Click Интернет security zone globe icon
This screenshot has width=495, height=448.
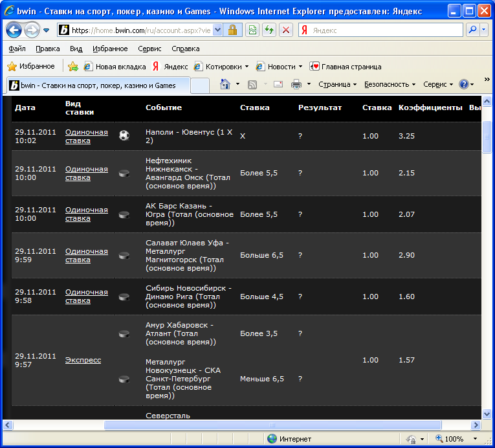click(x=272, y=439)
